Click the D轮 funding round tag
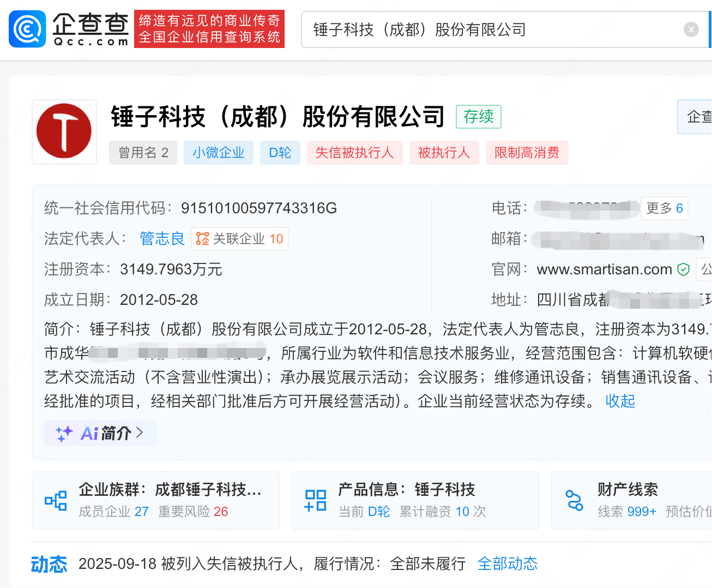Image resolution: width=712 pixels, height=588 pixels. [280, 153]
